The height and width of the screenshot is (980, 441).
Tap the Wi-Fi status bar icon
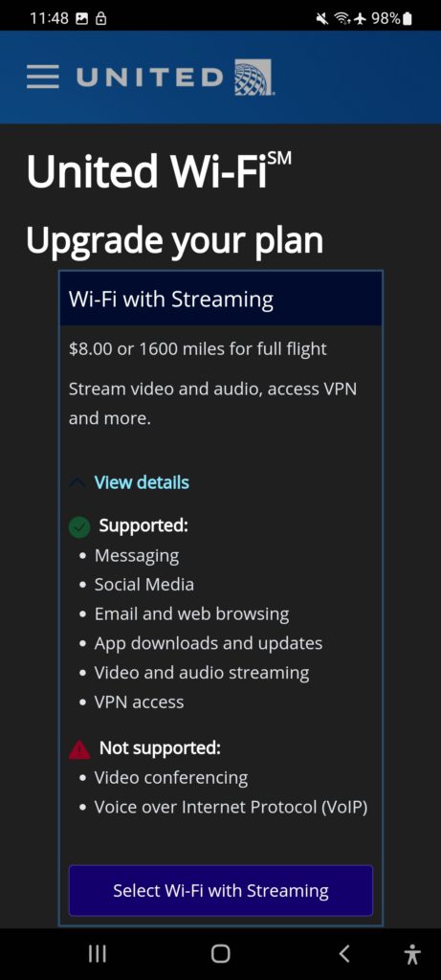tap(341, 19)
